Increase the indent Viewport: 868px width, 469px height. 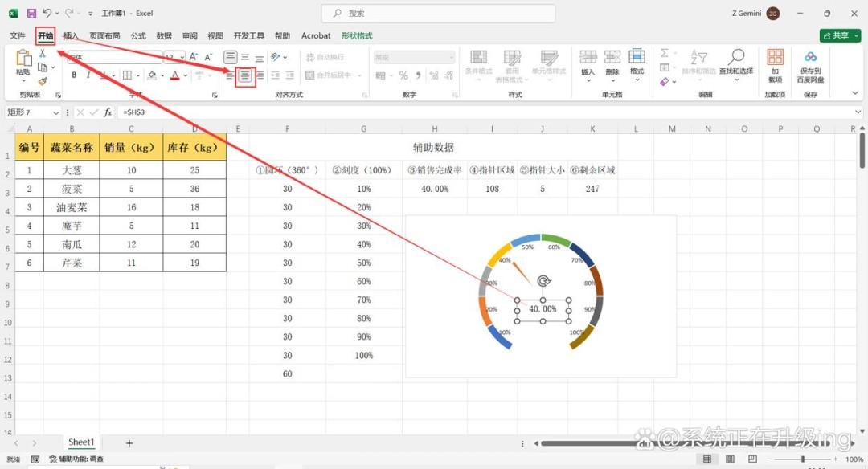pos(289,75)
